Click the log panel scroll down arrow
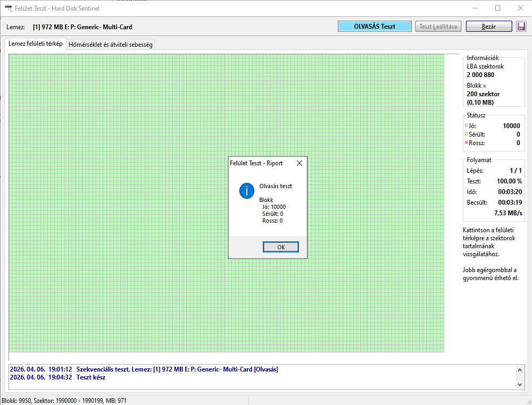This screenshot has width=532, height=405. click(519, 384)
